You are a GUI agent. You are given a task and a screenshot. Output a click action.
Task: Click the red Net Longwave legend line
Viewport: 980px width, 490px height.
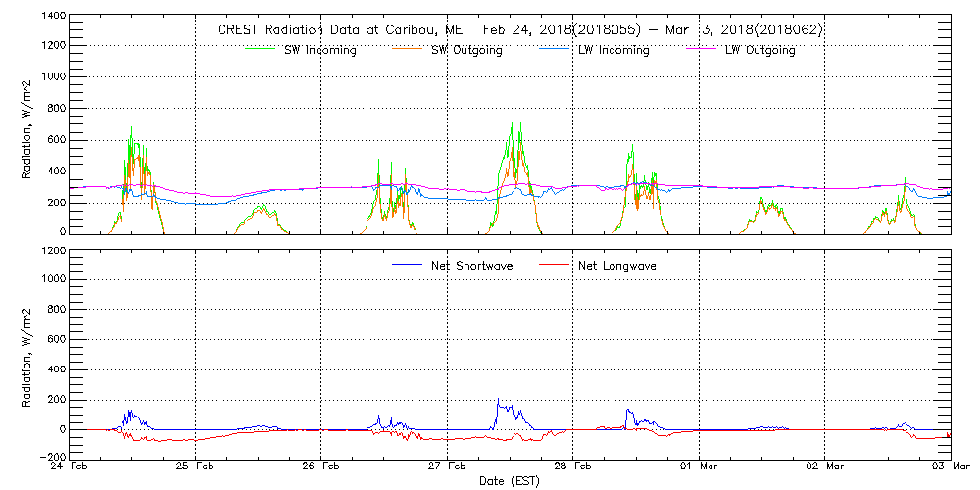(555, 265)
